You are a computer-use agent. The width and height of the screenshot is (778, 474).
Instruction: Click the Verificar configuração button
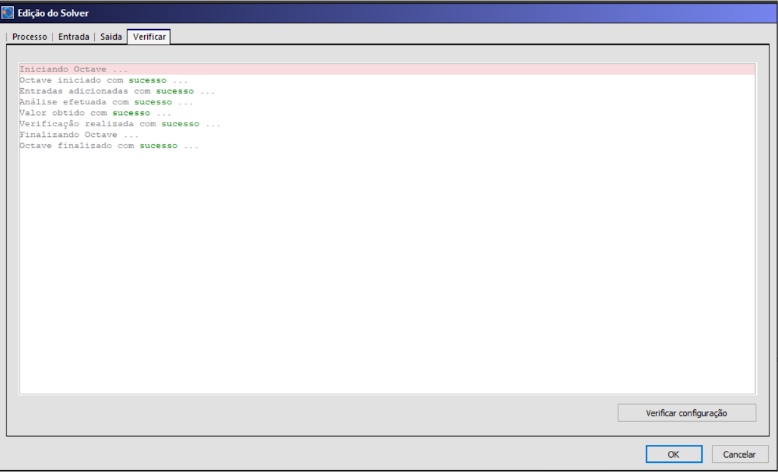tap(687, 413)
